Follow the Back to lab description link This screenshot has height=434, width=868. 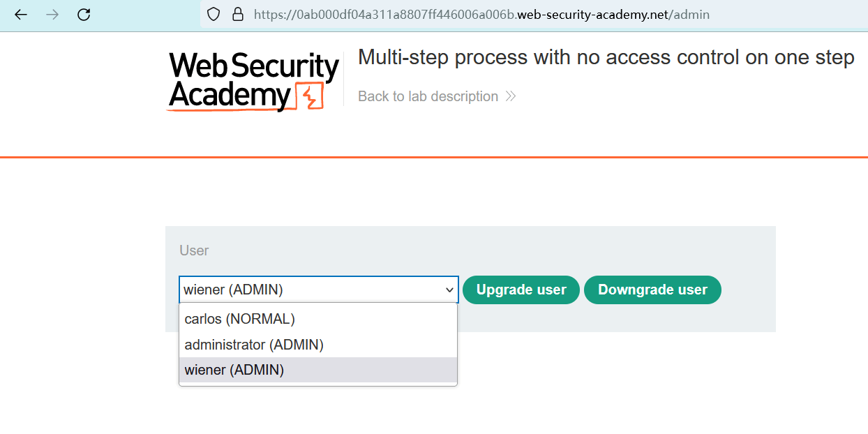(428, 96)
